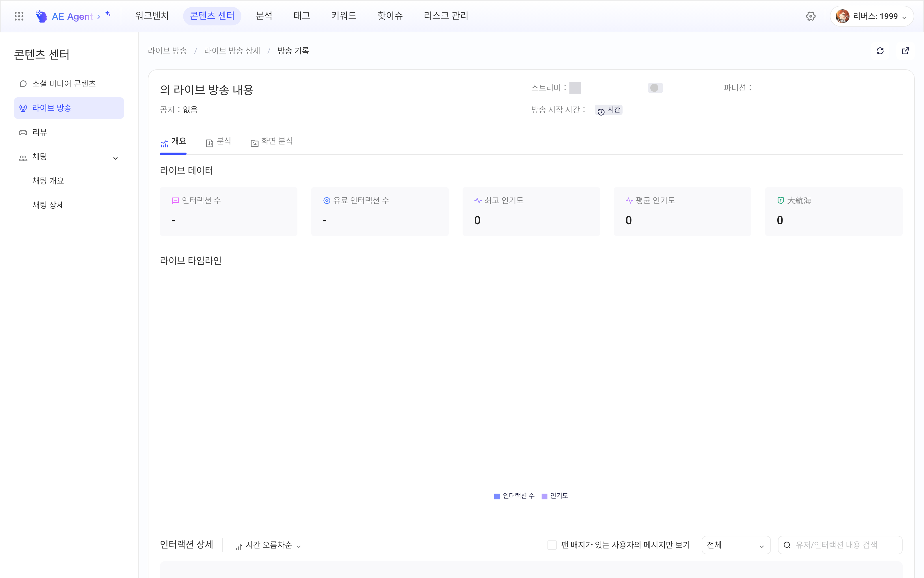This screenshot has width=924, height=578.
Task: Go to 라이브 방송 상세 breadcrumb link
Action: click(232, 51)
